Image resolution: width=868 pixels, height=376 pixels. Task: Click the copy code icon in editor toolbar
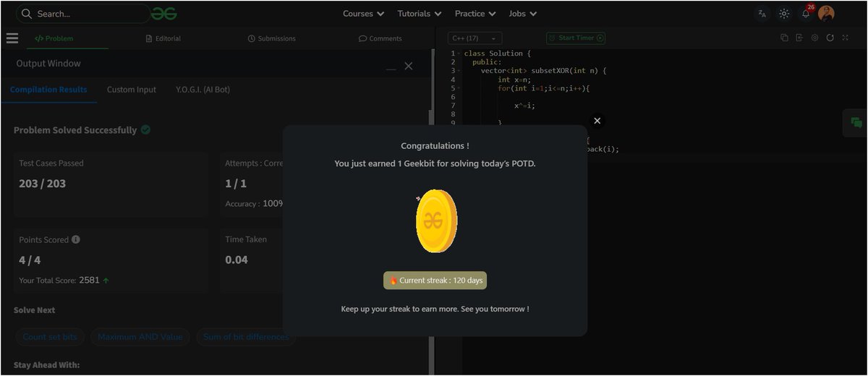784,38
